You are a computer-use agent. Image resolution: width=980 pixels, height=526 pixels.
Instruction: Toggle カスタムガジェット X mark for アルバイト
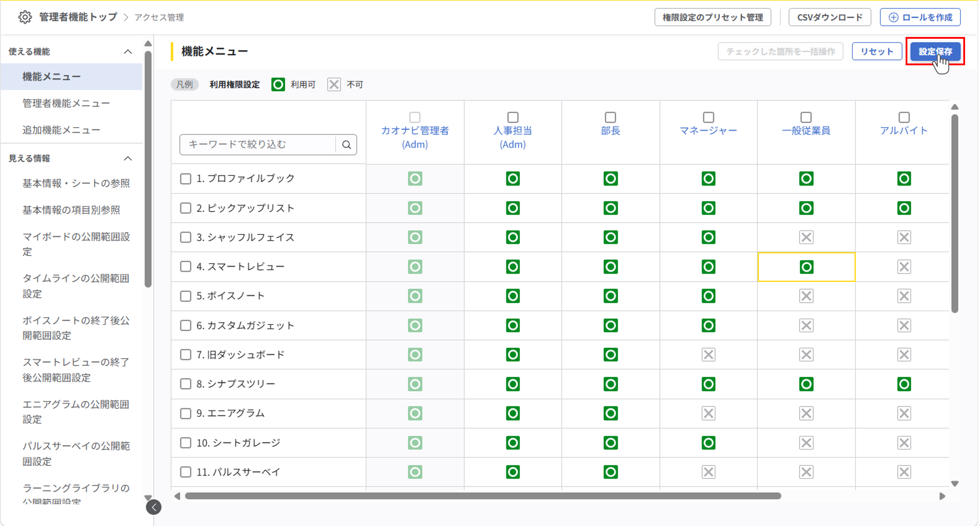904,325
